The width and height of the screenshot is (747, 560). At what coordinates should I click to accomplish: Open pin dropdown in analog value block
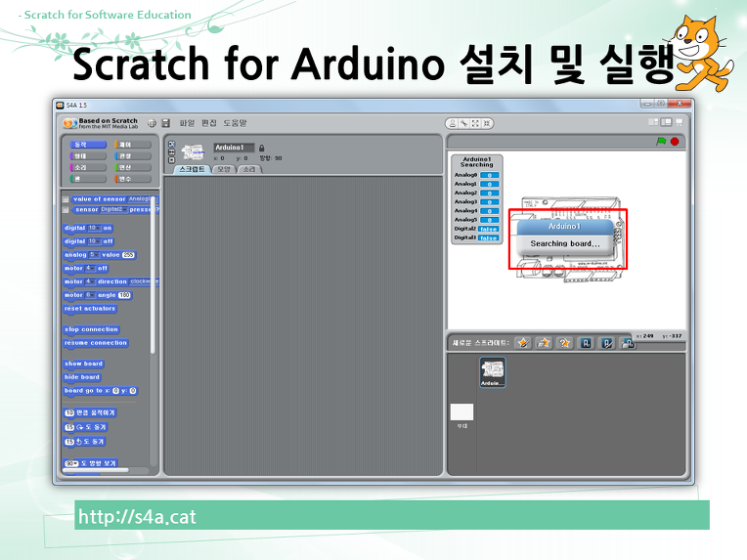coord(94,255)
